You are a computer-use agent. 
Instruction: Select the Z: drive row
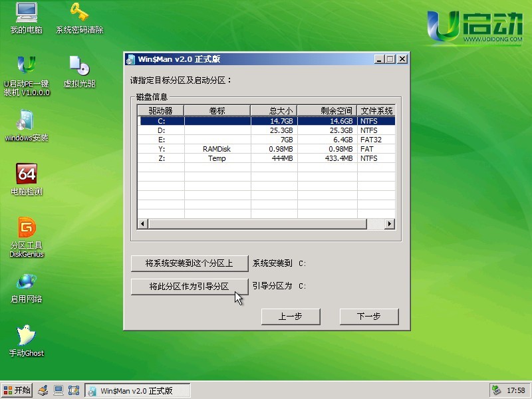coord(267,158)
